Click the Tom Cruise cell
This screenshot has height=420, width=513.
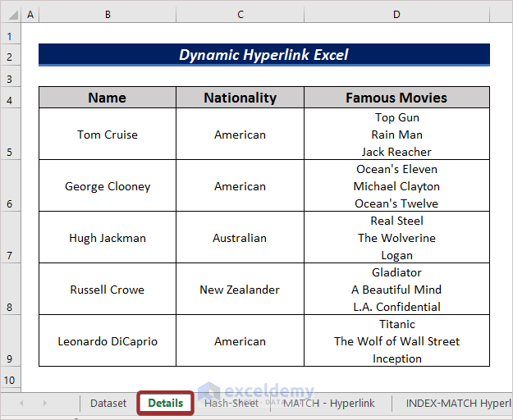(108, 134)
